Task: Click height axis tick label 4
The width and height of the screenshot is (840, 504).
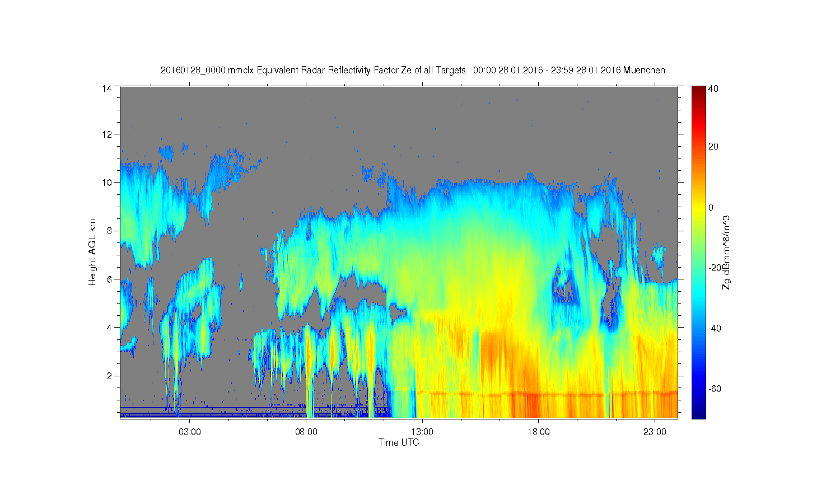Action: [x=109, y=327]
